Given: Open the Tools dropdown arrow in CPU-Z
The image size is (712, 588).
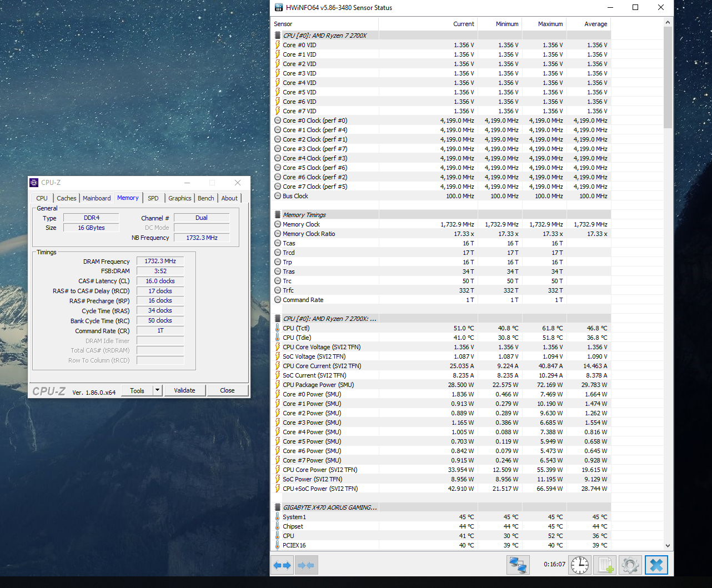Looking at the screenshot, I should point(157,390).
